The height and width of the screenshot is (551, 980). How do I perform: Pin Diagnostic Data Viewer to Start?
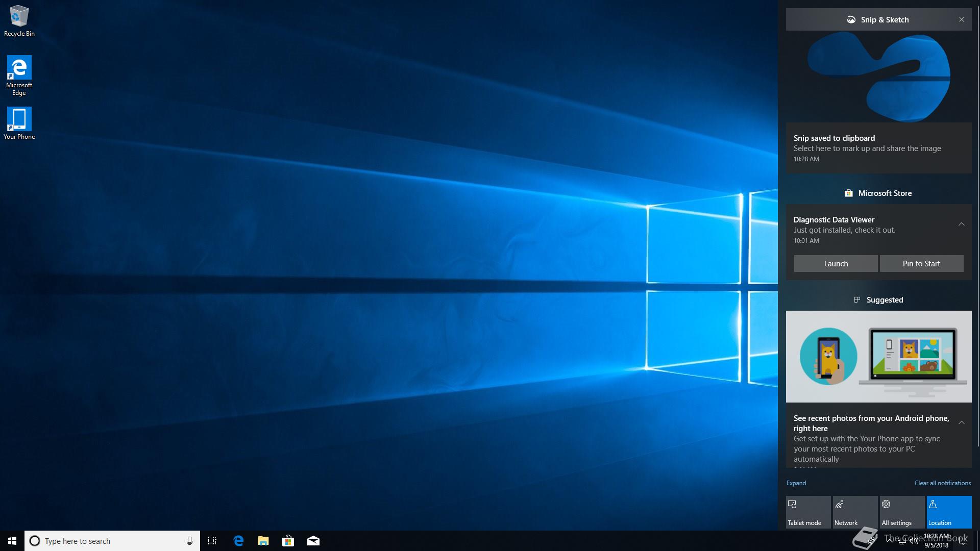921,264
